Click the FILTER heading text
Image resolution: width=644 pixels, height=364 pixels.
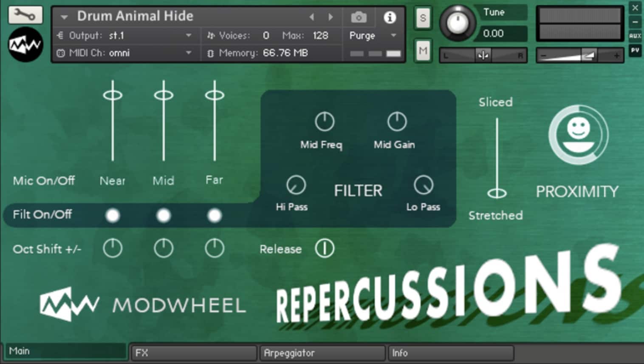358,191
